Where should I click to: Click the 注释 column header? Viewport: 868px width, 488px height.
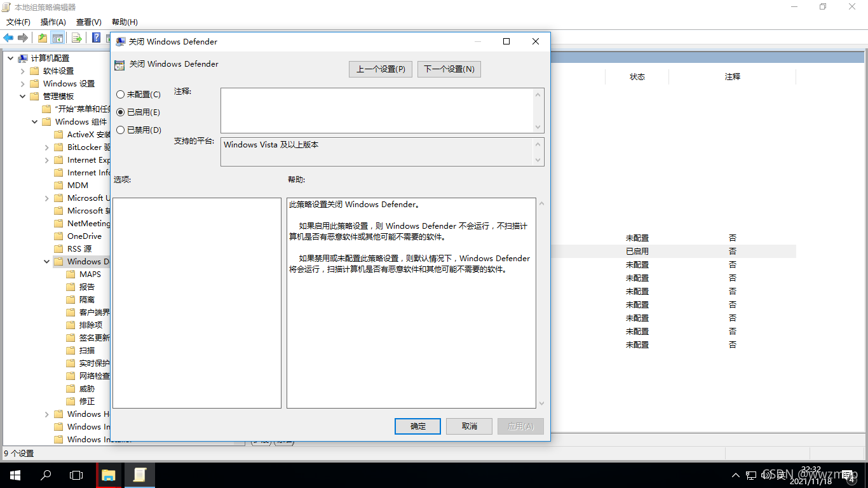point(733,77)
